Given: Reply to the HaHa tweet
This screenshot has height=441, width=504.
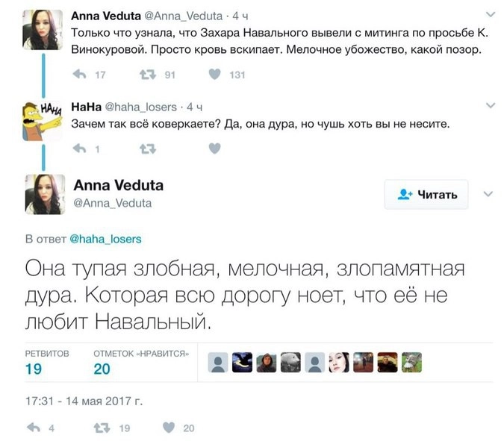Looking at the screenshot, I should tap(79, 148).
